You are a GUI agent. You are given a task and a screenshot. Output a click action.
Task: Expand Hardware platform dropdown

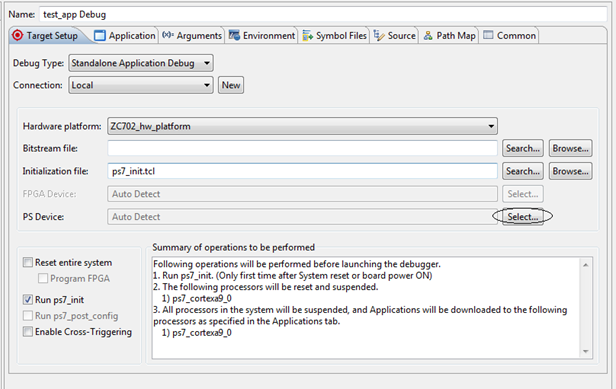point(302,126)
